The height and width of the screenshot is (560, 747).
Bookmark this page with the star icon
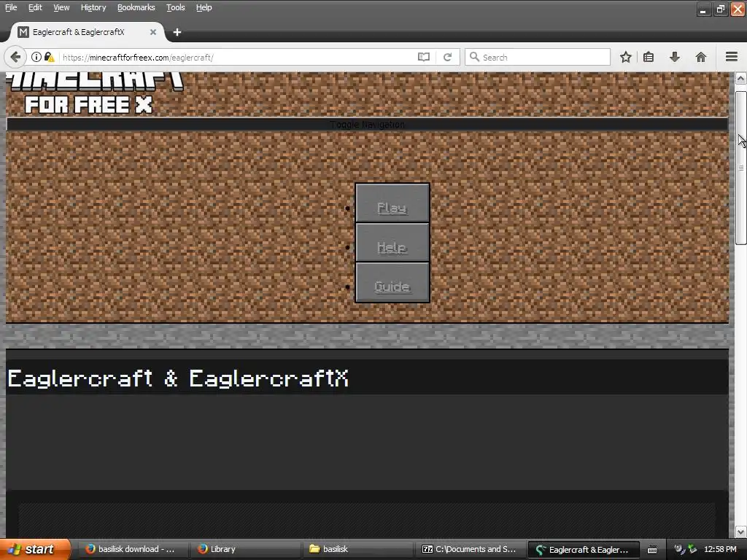(x=625, y=57)
